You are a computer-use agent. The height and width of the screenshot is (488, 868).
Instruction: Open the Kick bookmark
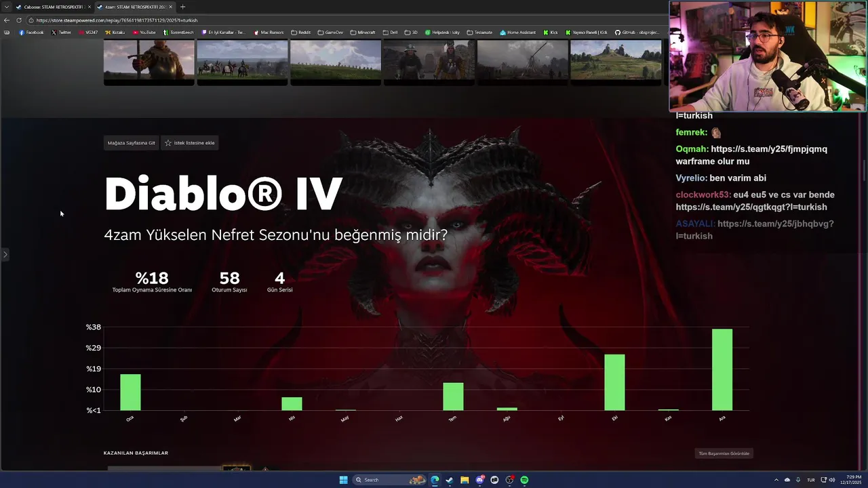coord(551,33)
